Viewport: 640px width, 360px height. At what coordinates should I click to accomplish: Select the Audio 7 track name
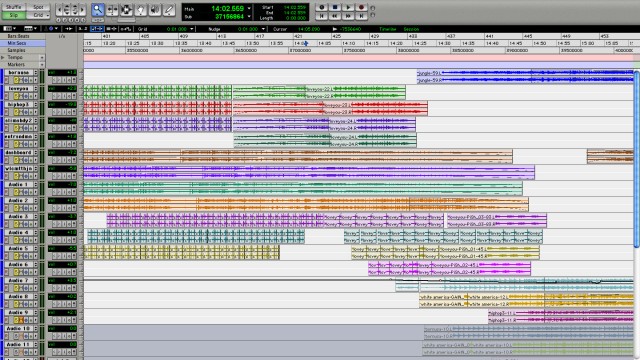19,281
